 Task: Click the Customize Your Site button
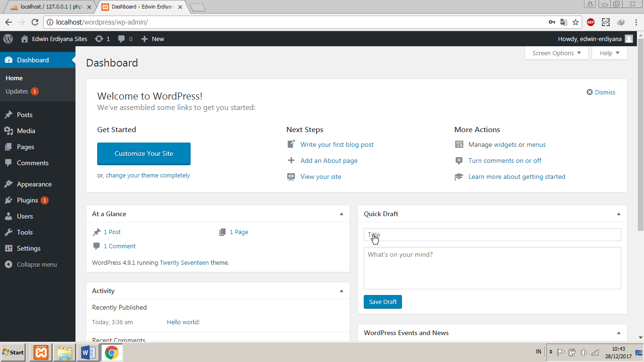(x=144, y=154)
